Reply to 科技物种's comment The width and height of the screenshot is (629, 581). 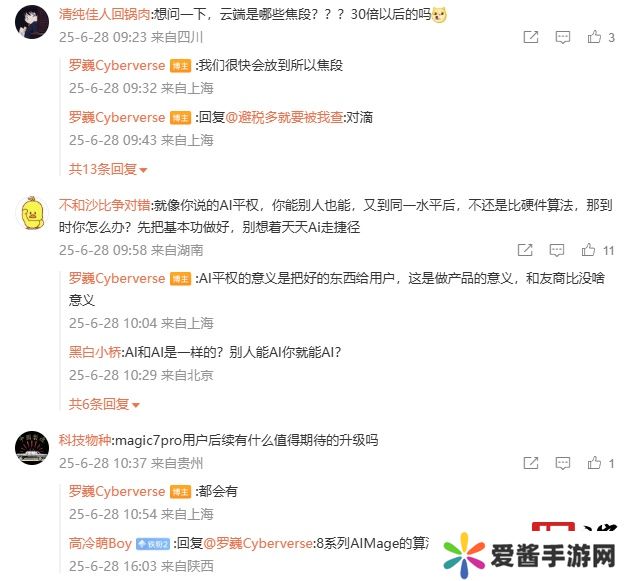pos(562,463)
